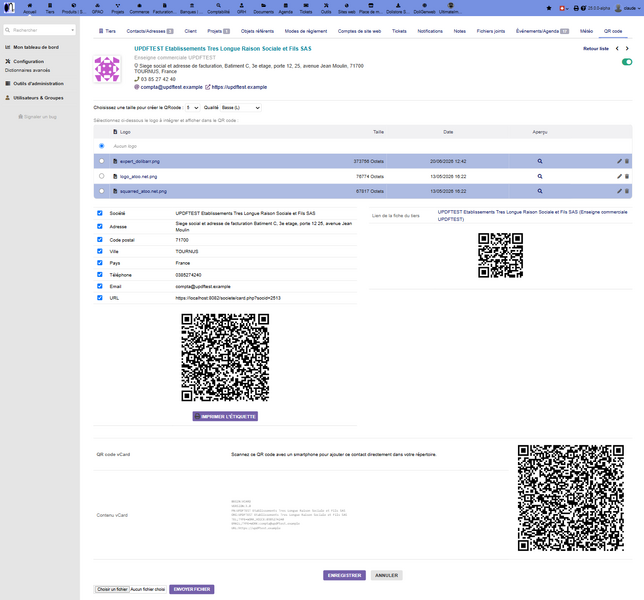644x600 pixels.
Task: Open the QR code size dropdown
Action: (192, 108)
